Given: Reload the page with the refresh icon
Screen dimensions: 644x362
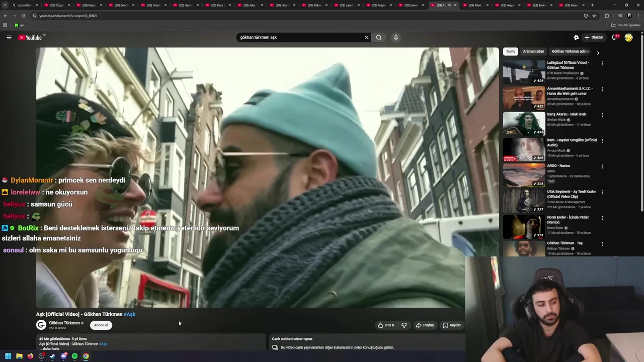Looking at the screenshot, I should coord(23,16).
